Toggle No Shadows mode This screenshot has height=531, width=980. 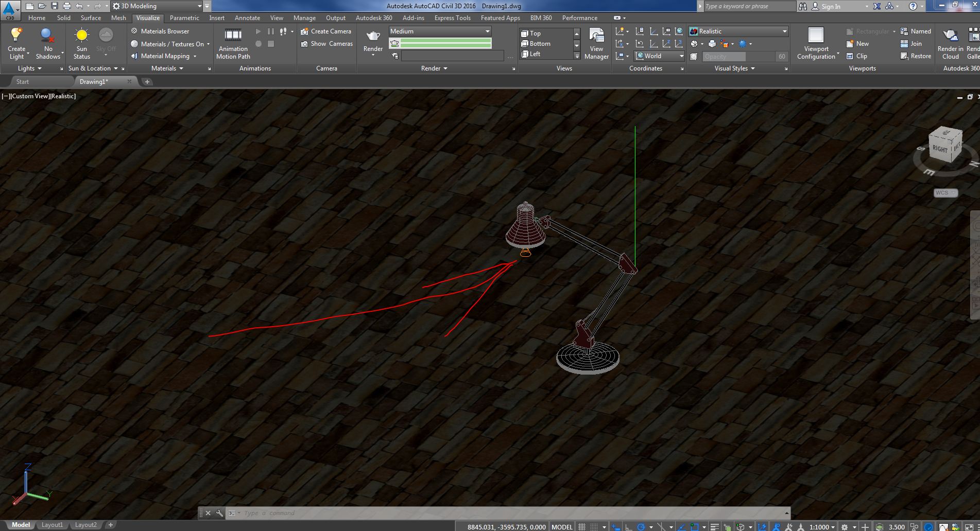click(47, 43)
